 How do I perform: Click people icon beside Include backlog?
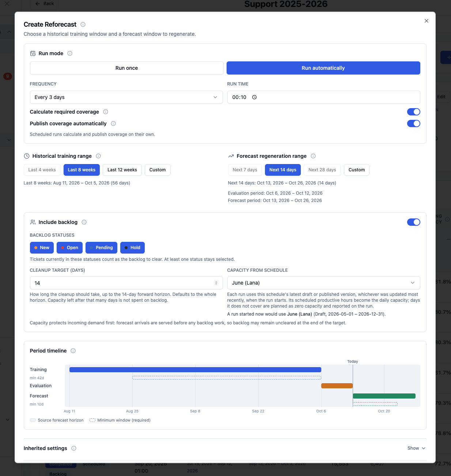coord(33,222)
